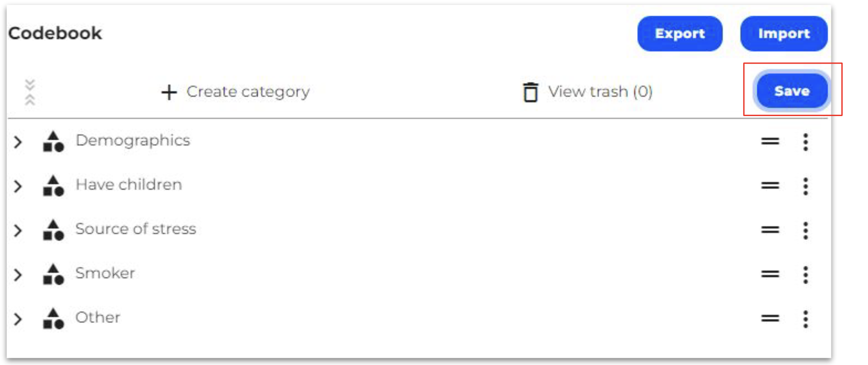This screenshot has height=365, width=868.
Task: Expand the Other category
Action: 18,319
